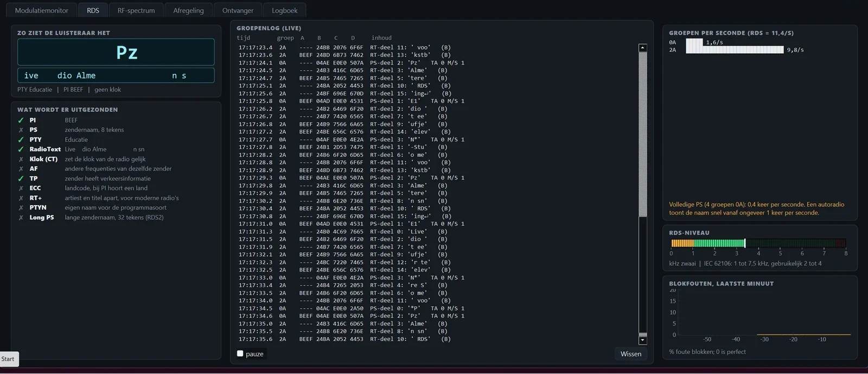The width and height of the screenshot is (868, 374).
Task: Click log row at 17:17:24.1 PS-deel 2
Action: [352, 63]
